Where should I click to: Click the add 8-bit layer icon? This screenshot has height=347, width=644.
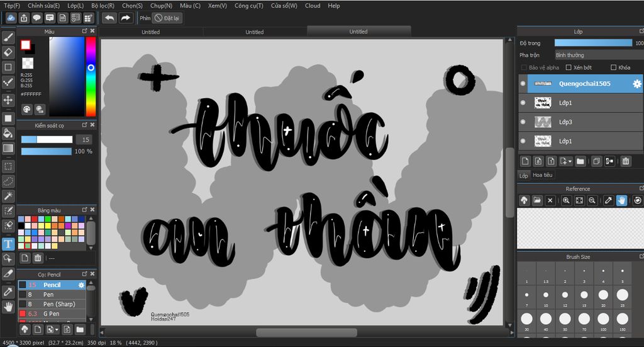click(x=538, y=161)
